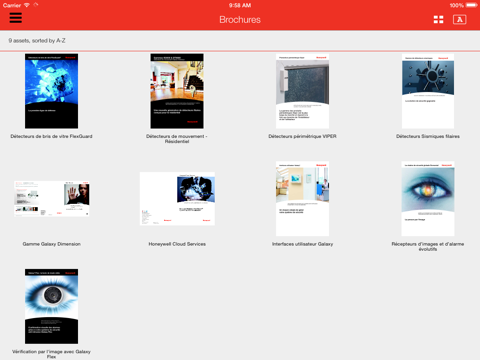
Task: Select 'Récepteurs d'images et d'alarme évolutifs' title
Action: click(428, 246)
